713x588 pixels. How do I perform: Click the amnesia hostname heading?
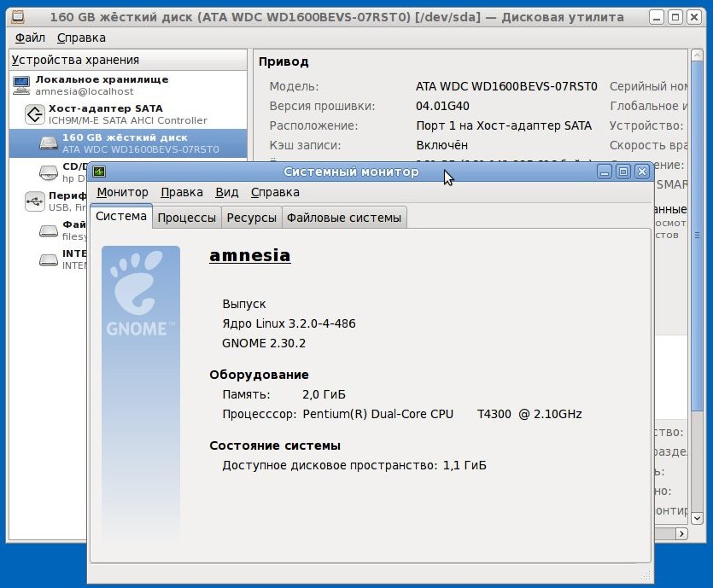[x=249, y=255]
